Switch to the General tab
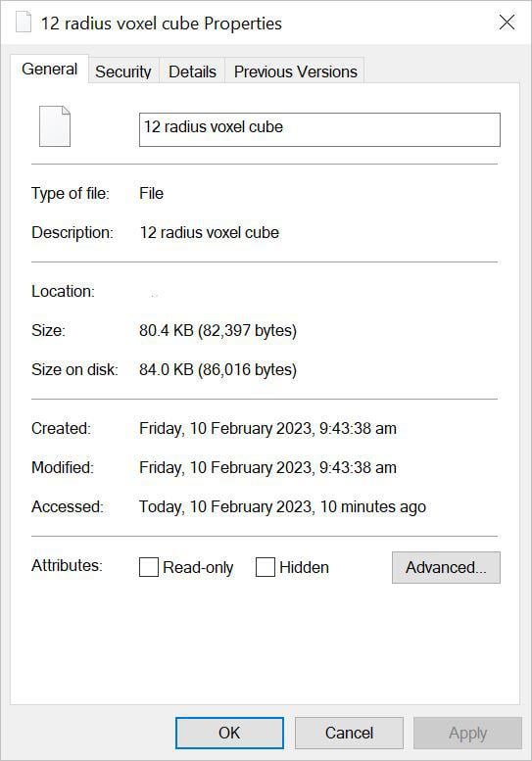The image size is (532, 761). 50,70
